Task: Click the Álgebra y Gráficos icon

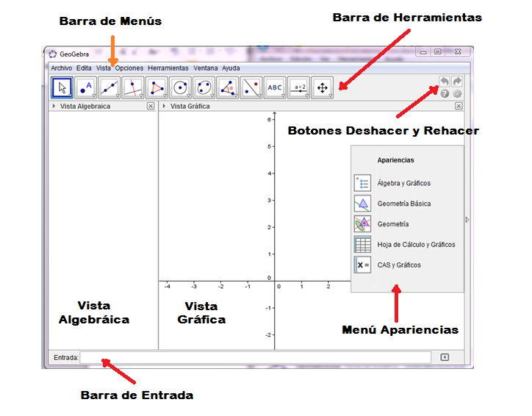Action: 362,183
